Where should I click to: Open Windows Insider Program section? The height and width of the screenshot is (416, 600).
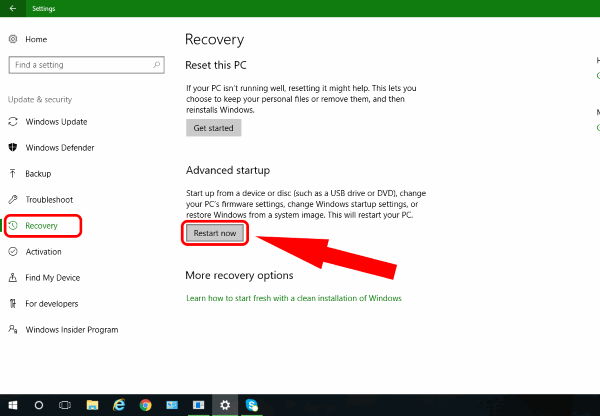[72, 330]
